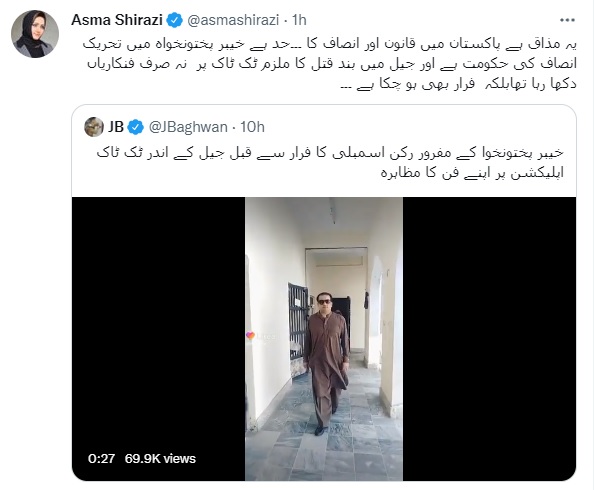
Task: Open the tweet via the 1h timestamp
Action: click(x=299, y=20)
